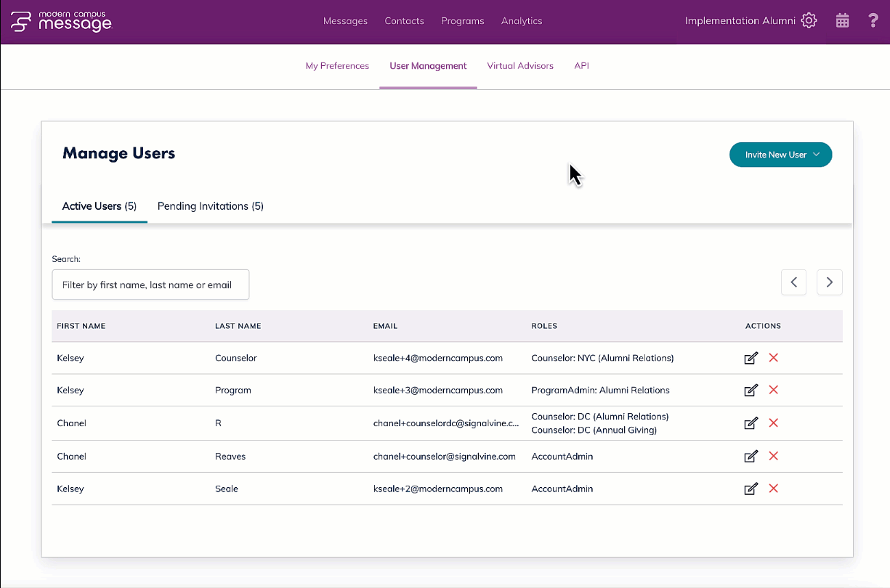The image size is (890, 588).
Task: Go to previous page of users
Action: coord(793,282)
